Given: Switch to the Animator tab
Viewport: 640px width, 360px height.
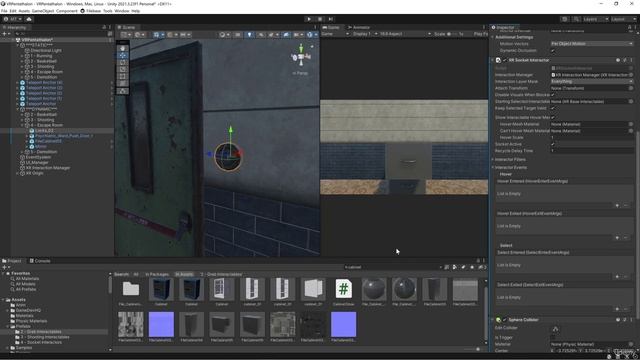Looking at the screenshot, I should tap(358, 27).
